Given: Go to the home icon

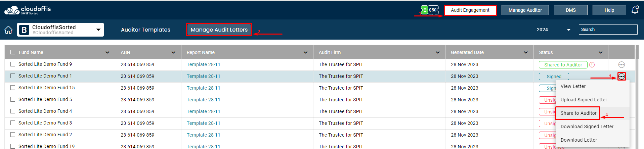Looking at the screenshot, I should (8, 30).
